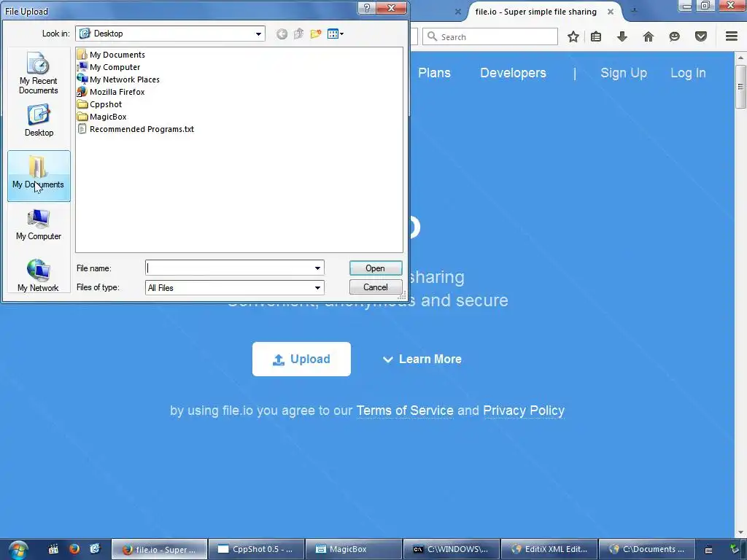Click the Sign Up link

tap(624, 73)
